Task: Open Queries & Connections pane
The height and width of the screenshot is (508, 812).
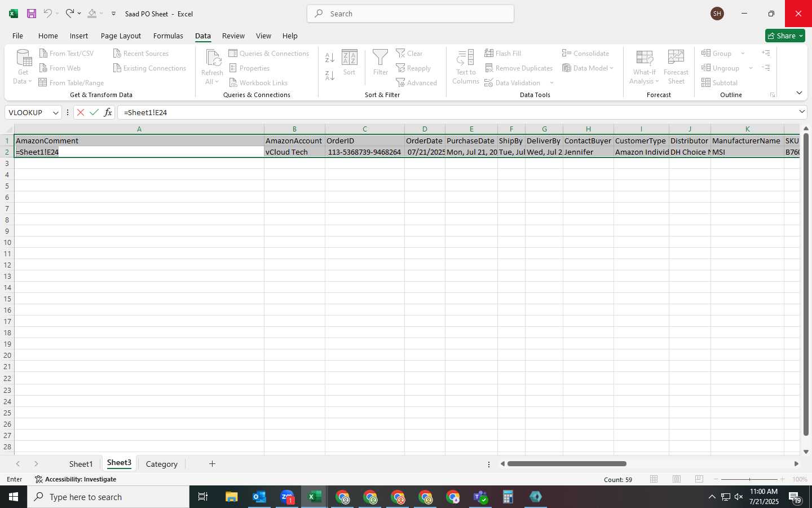Action: coord(269,53)
